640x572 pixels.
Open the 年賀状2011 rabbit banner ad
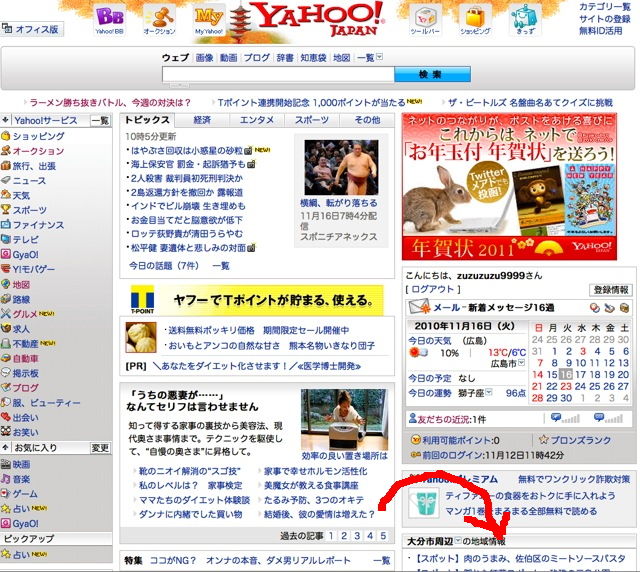[x=509, y=187]
